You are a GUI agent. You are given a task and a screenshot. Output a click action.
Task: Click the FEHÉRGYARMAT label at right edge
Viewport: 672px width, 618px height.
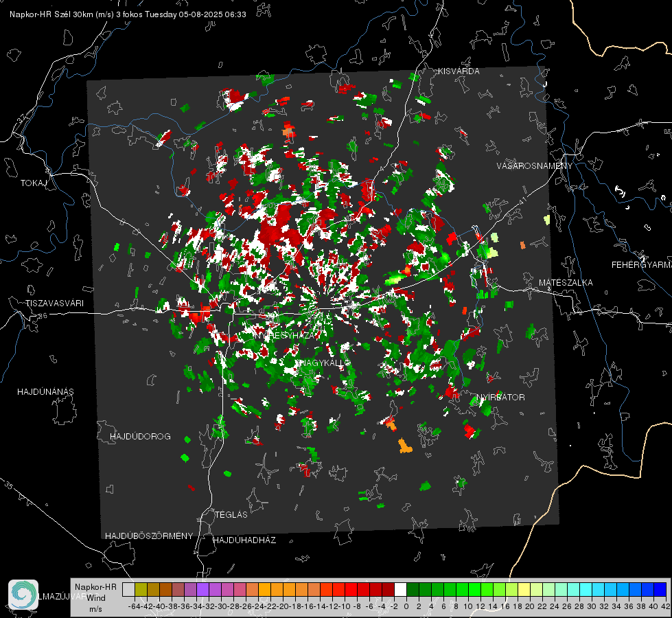coord(642,265)
